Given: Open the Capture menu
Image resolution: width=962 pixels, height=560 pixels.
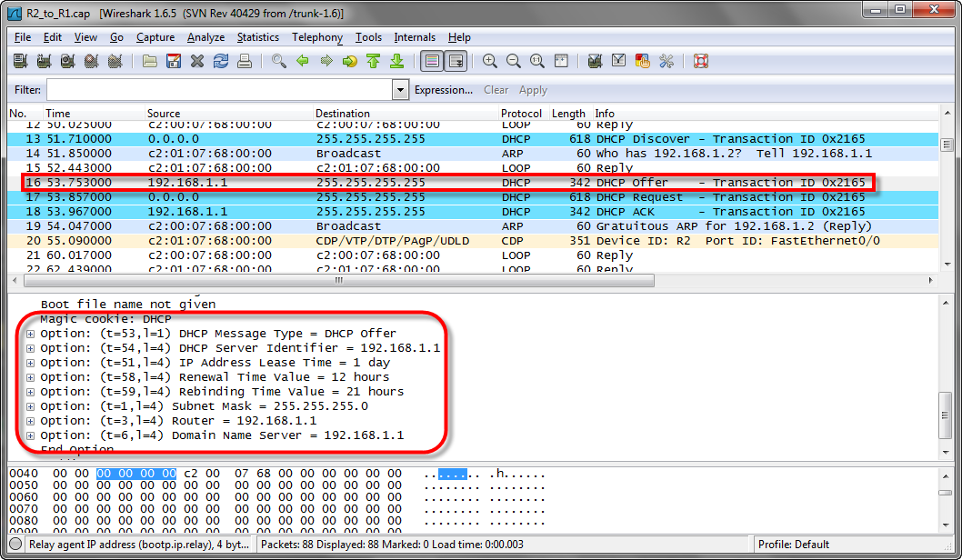Looking at the screenshot, I should tap(155, 37).
